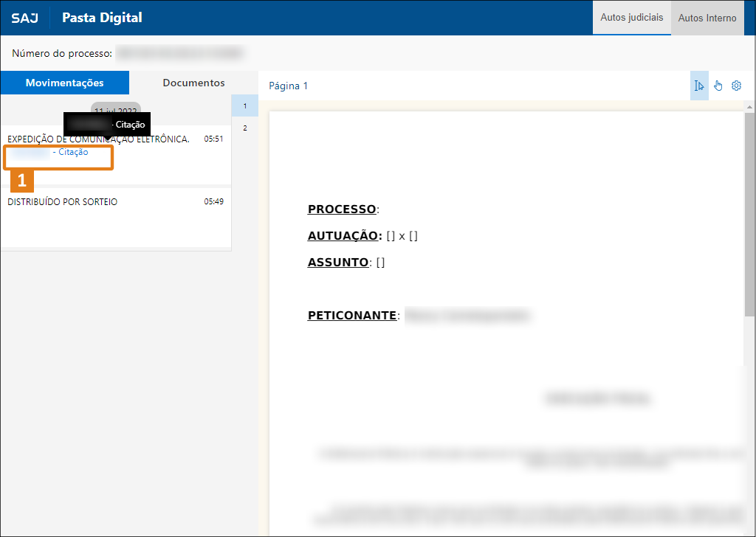The width and height of the screenshot is (756, 537).
Task: Select the text selection cursor tool
Action: tap(699, 86)
